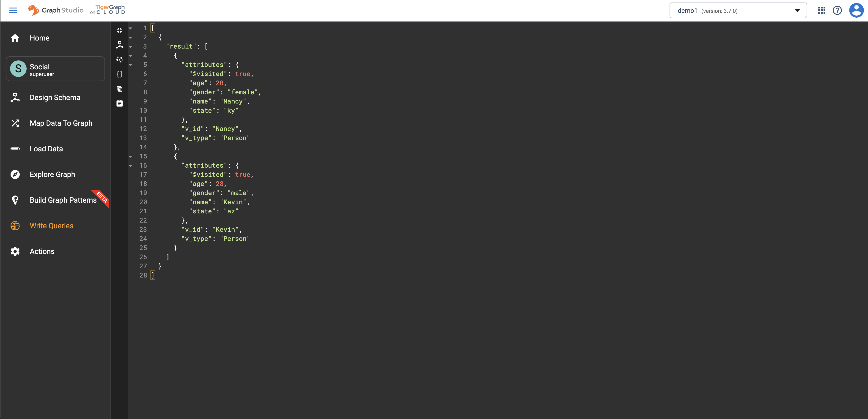Copy results using the clipboard icon
Image resolution: width=868 pixels, height=419 pixels.
point(120,103)
